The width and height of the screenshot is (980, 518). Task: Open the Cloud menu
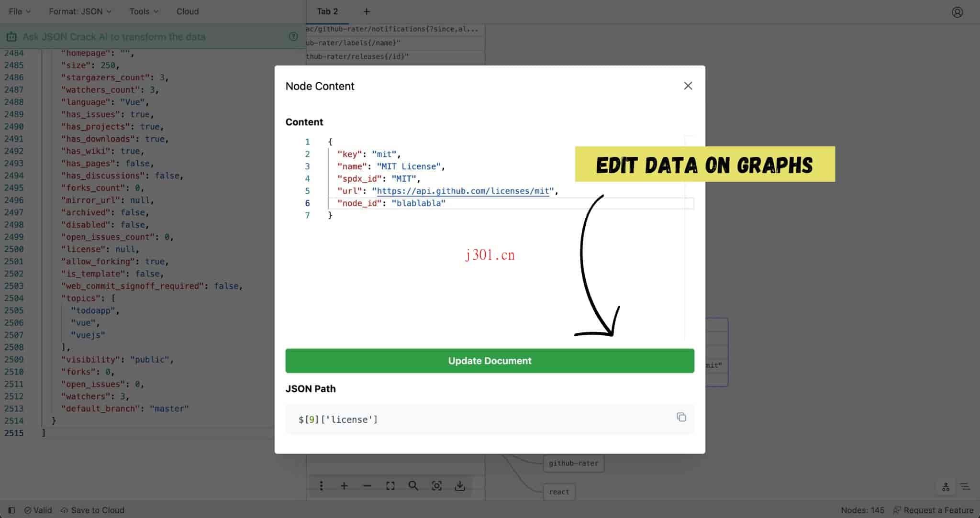point(187,11)
